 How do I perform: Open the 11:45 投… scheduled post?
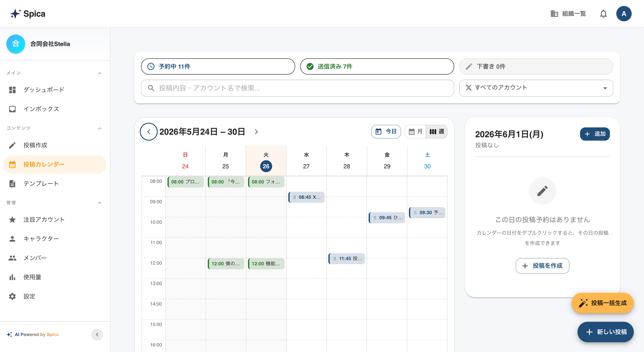[346, 258]
